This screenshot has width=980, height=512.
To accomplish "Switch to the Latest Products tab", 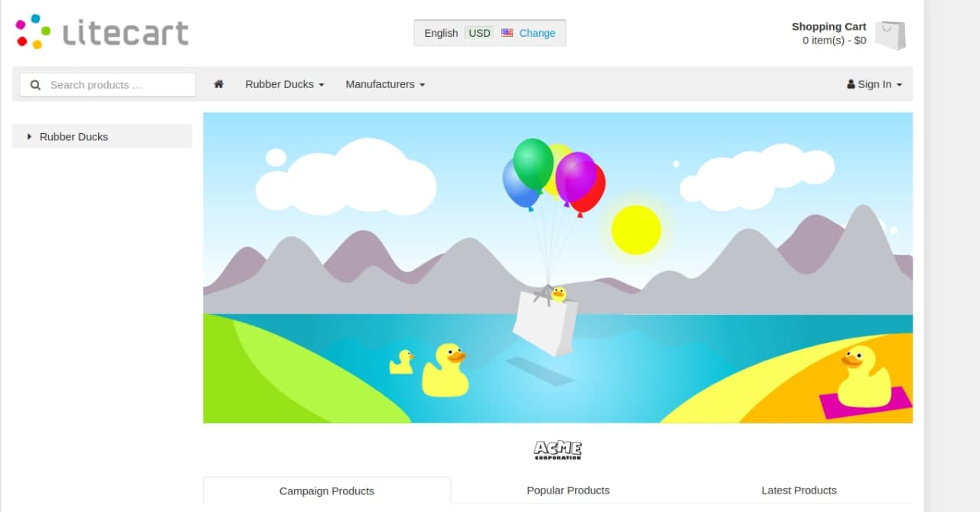I will [x=799, y=490].
